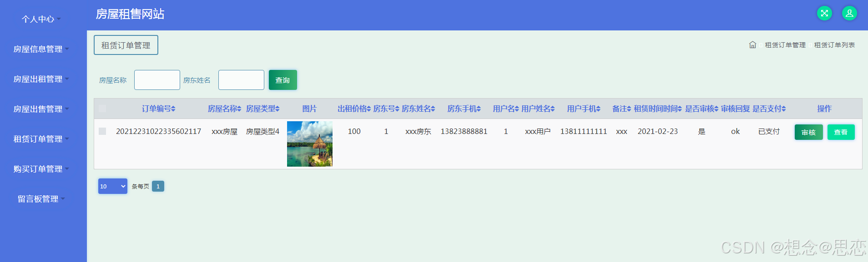This screenshot has height=262, width=868.
Task: Sort table by 房东姓名 column
Action: tap(418, 109)
